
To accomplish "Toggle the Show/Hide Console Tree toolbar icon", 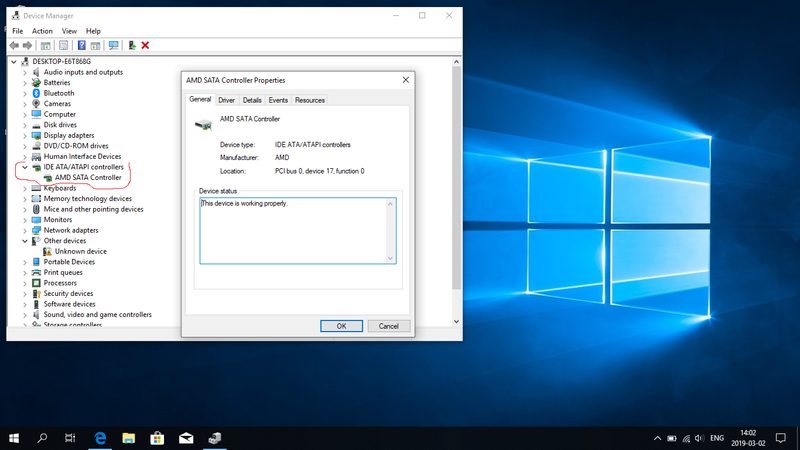I will click(45, 45).
